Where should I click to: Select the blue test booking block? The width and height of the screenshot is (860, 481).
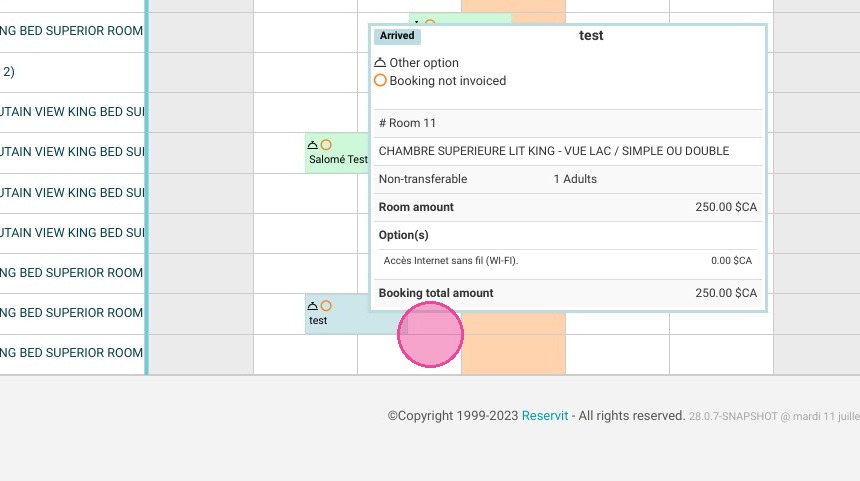pyautogui.click(x=355, y=314)
